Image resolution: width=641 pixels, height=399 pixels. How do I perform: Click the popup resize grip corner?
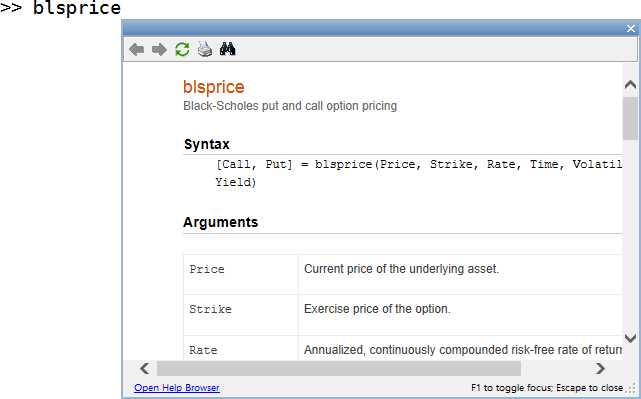(x=632, y=389)
